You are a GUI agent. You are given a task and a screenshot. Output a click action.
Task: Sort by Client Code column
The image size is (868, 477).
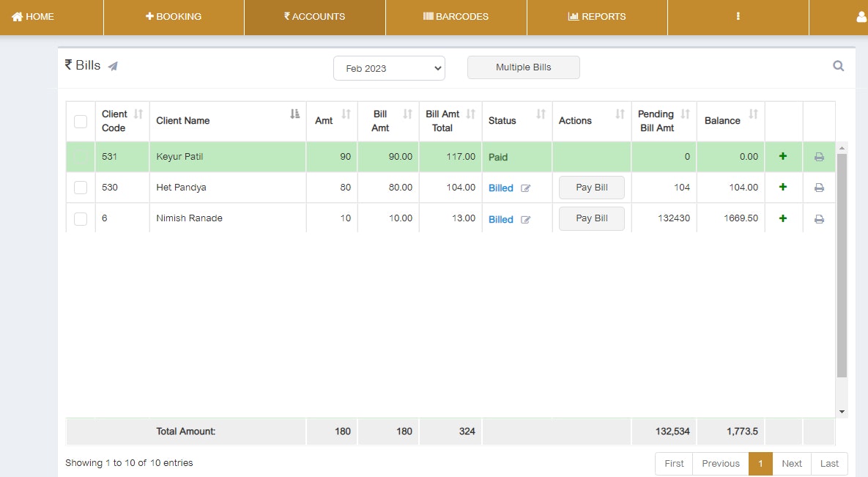138,114
